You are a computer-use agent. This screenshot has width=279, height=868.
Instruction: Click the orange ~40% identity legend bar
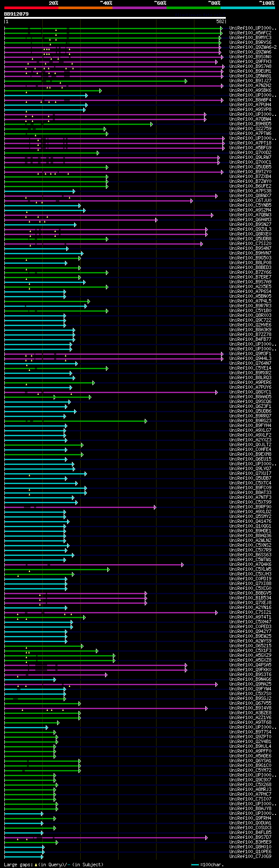pos(85,8)
